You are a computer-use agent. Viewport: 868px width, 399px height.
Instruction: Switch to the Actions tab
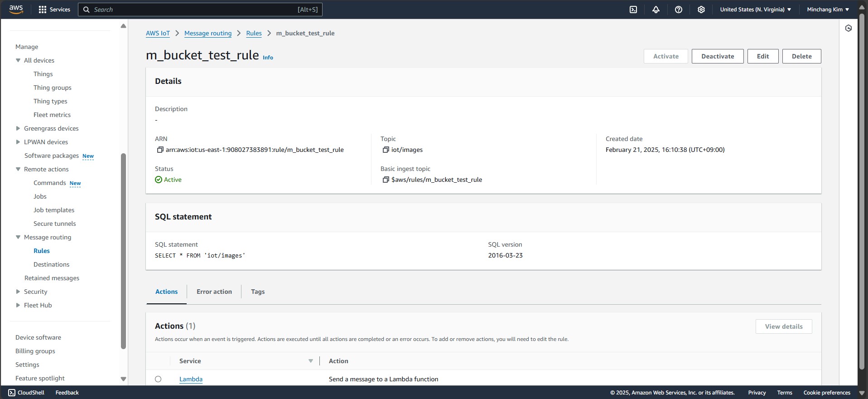coord(167,292)
